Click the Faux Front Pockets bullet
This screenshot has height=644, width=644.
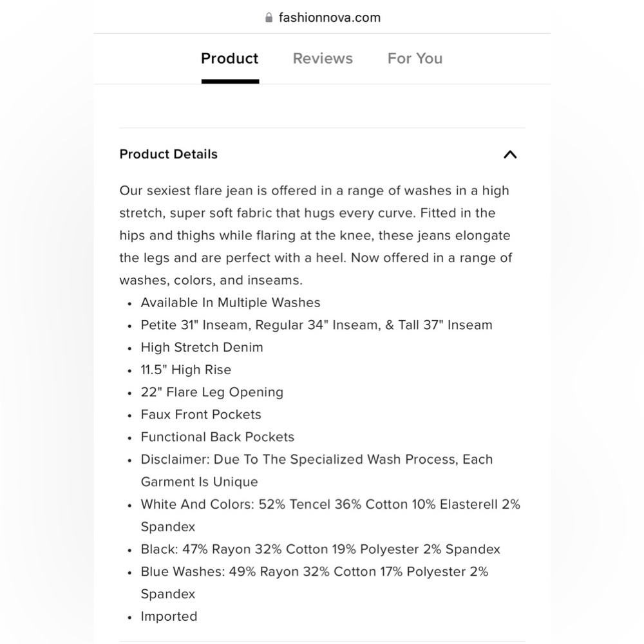click(x=201, y=415)
